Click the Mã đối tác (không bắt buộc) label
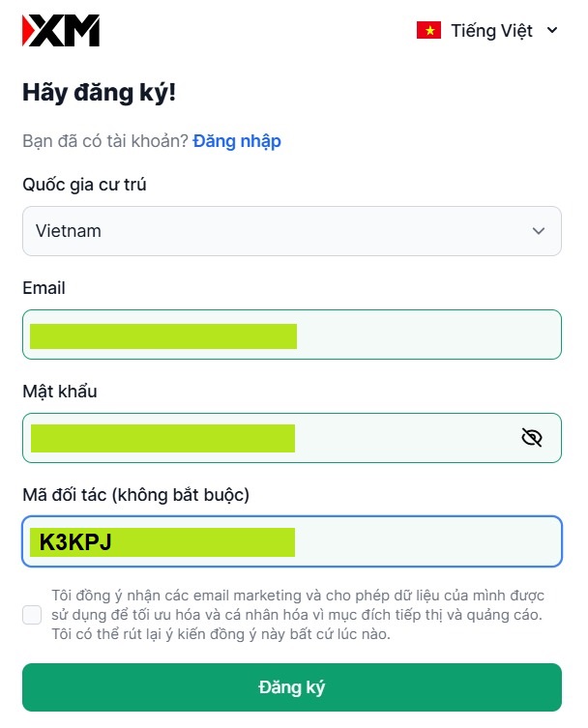The image size is (588, 728). coord(135,495)
